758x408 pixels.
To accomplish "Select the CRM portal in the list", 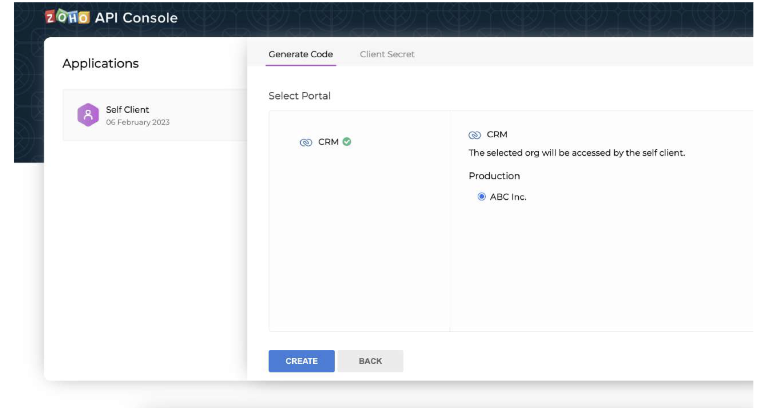I will pos(325,142).
